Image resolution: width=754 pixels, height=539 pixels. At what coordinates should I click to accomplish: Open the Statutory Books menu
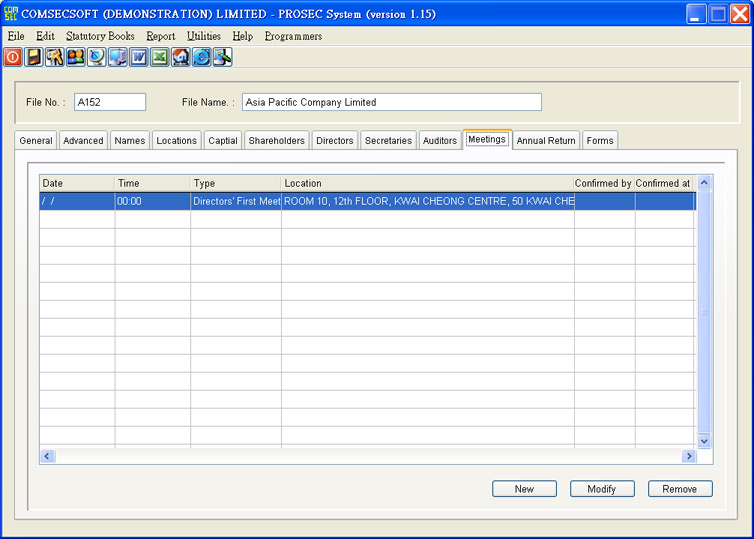tap(100, 36)
